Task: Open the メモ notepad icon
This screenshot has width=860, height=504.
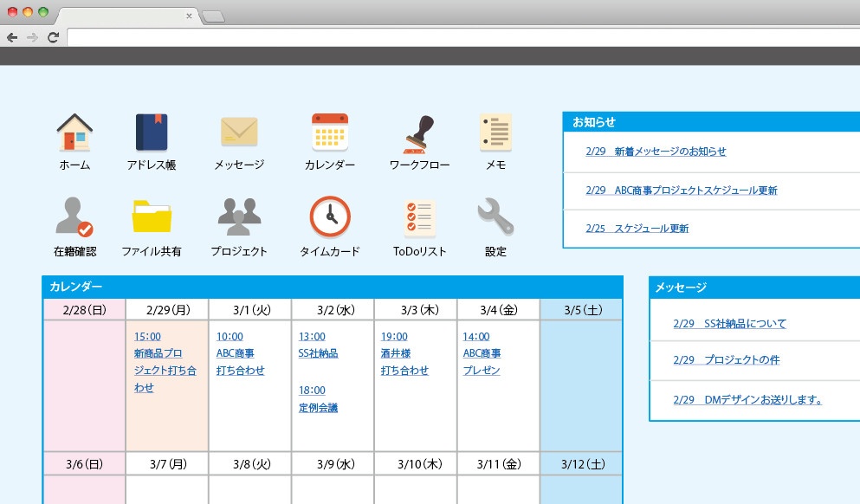Action: (x=495, y=132)
